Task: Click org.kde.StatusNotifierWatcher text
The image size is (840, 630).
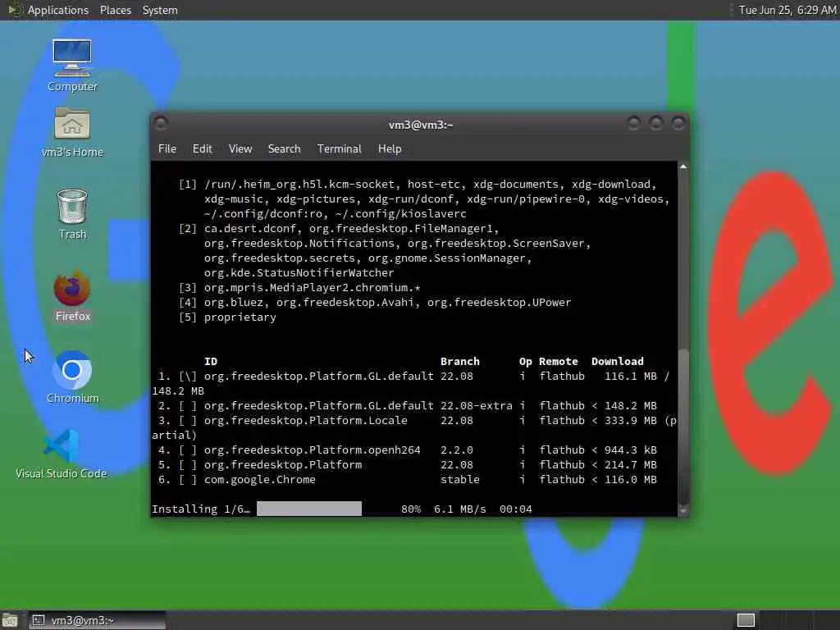Action: pyautogui.click(x=299, y=272)
